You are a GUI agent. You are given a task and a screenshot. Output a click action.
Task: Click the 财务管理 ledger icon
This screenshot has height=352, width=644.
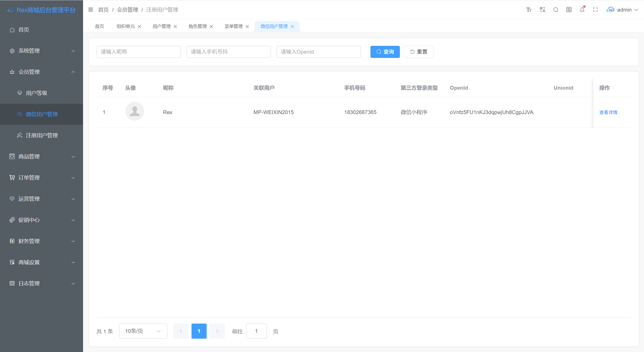click(12, 241)
